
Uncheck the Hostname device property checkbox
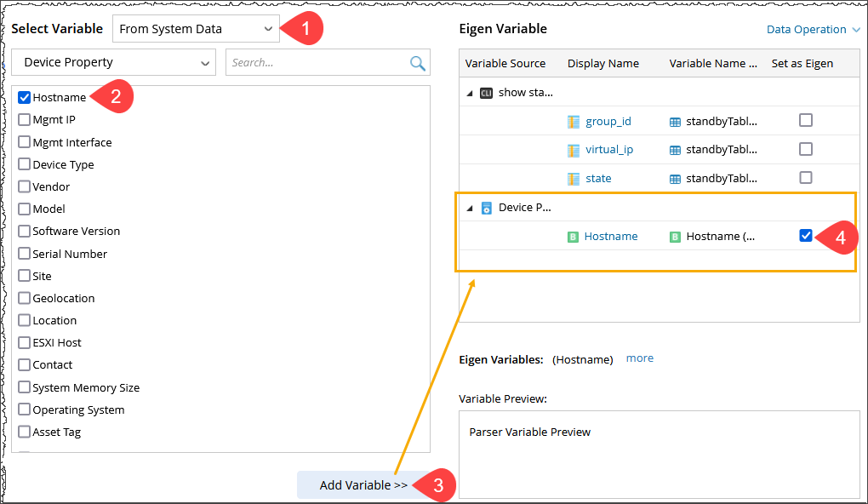[x=24, y=97]
